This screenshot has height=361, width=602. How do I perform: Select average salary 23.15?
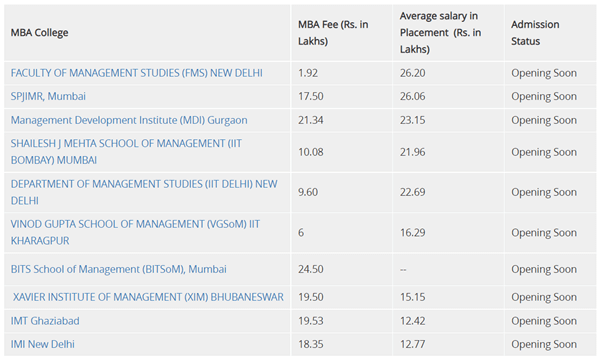click(412, 120)
